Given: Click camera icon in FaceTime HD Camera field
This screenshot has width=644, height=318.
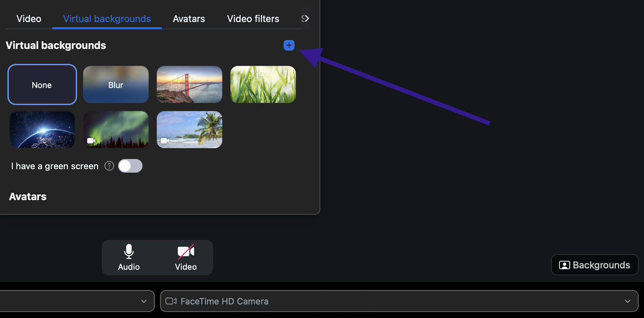Looking at the screenshot, I should (x=171, y=301).
